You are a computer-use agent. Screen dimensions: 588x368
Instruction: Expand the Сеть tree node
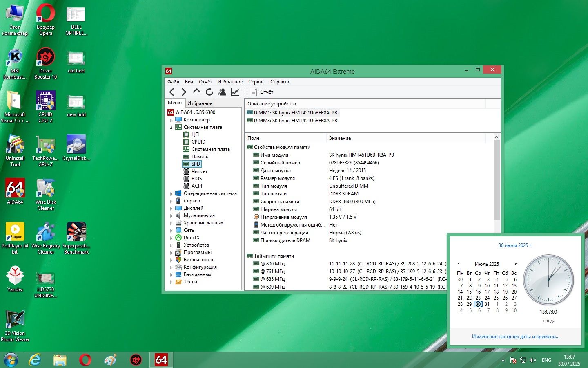pyautogui.click(x=171, y=231)
